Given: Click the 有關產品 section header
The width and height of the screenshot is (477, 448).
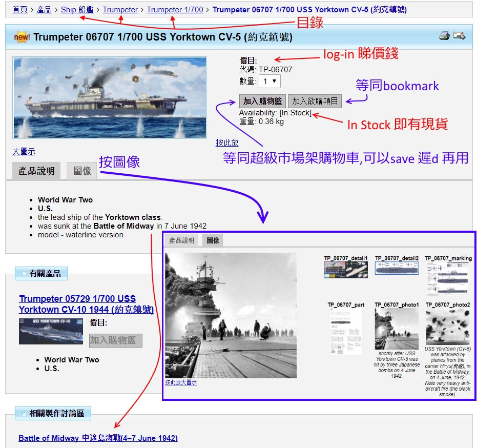Looking at the screenshot, I should (x=41, y=273).
